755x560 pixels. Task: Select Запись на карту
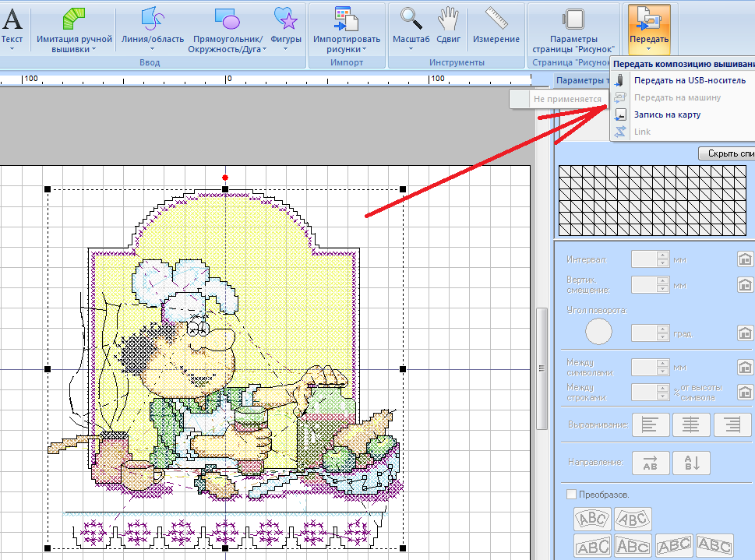tap(667, 114)
